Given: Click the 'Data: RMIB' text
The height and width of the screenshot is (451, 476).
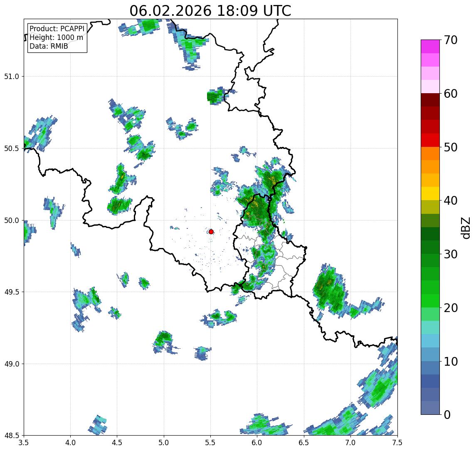Looking at the screenshot, I should (49, 46).
